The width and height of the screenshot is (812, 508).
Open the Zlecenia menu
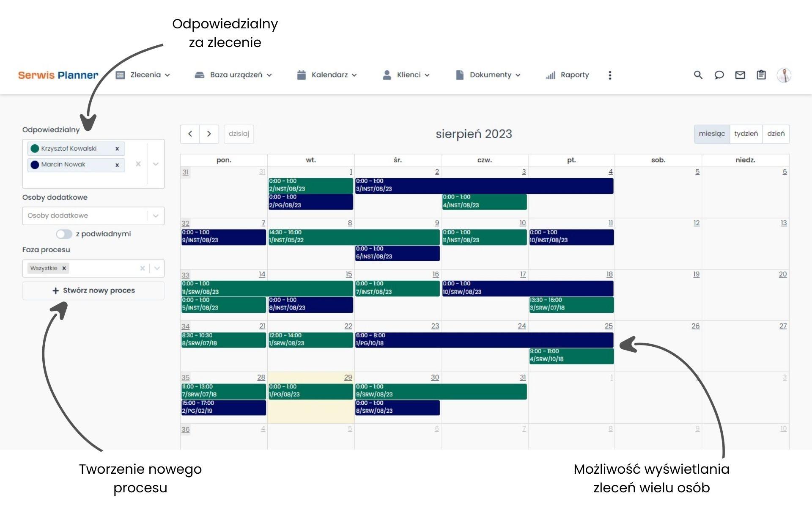(x=143, y=75)
